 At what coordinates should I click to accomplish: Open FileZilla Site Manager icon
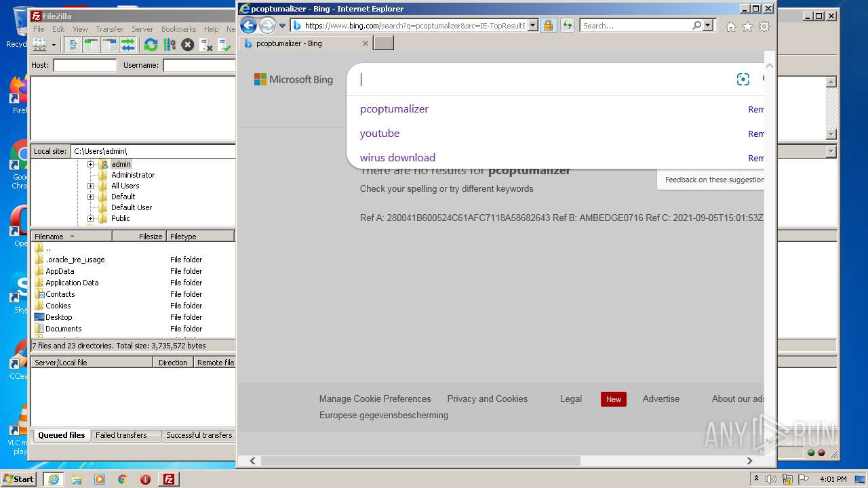coord(39,45)
